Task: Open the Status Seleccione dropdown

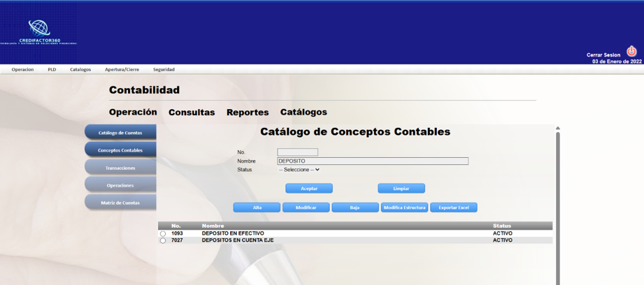Action: tap(299, 170)
